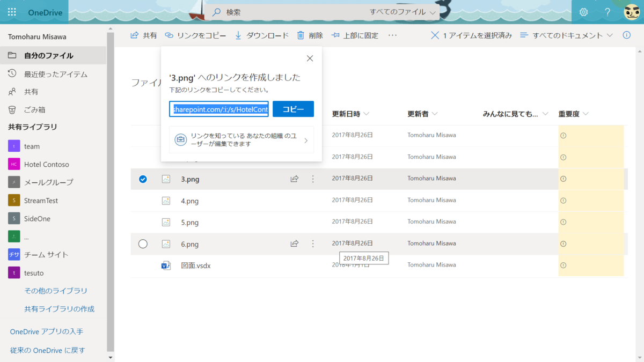
Task: Open the SideOne library icon
Action: point(14,218)
